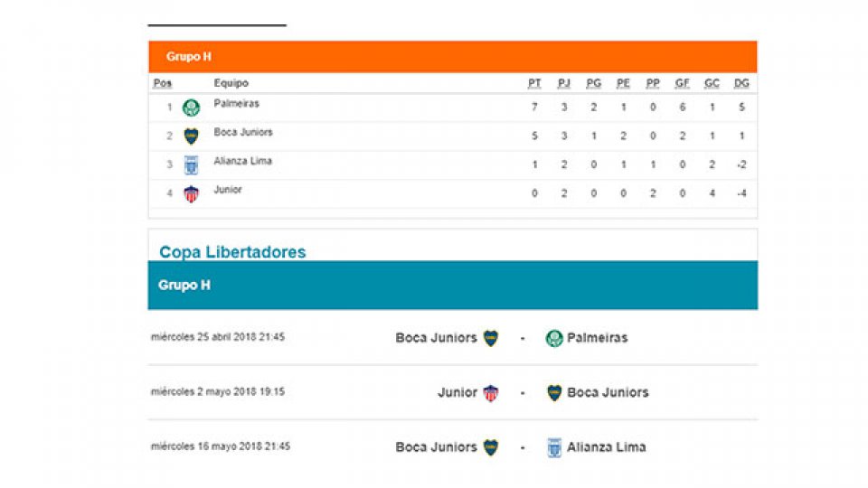Image resolution: width=868 pixels, height=488 pixels.
Task: Open the Copa Libertadores heading link
Action: 232,252
